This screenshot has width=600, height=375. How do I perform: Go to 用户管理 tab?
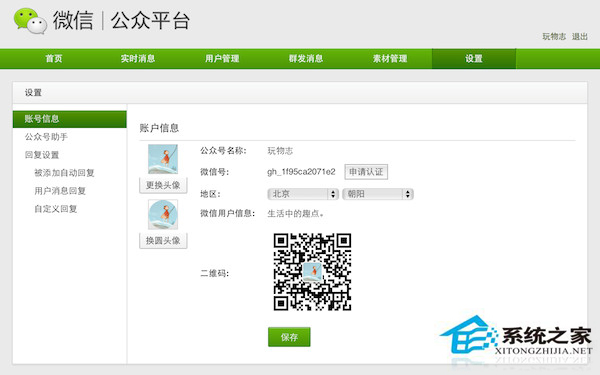(x=222, y=59)
